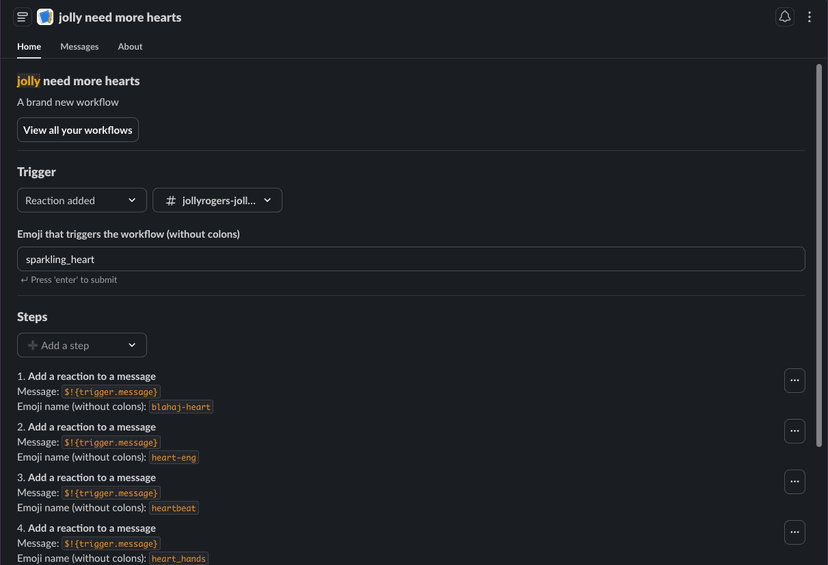The image size is (828, 565).
Task: Expand the Add a step dropdown
Action: pos(82,345)
